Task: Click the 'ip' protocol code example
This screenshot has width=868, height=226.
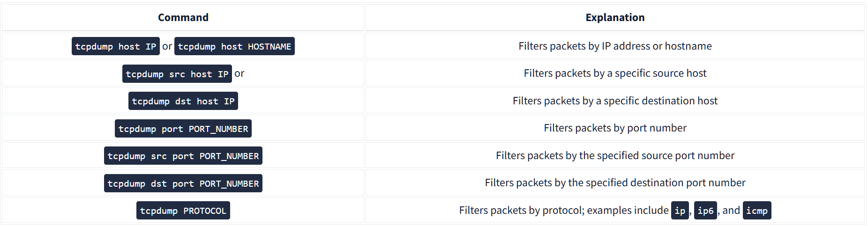Action: (x=680, y=211)
